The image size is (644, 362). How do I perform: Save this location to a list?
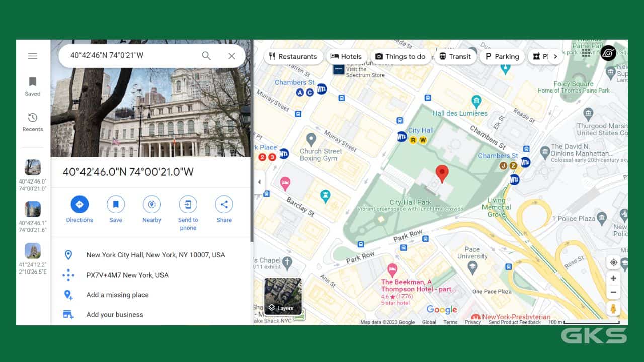click(116, 205)
